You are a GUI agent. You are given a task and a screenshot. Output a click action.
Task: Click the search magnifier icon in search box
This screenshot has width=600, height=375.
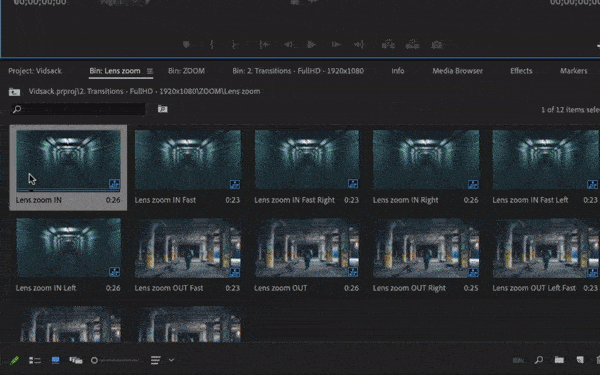click(17, 109)
